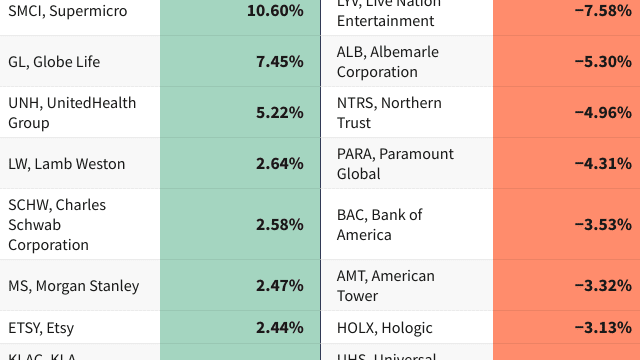Click the −5.30% red loss cell

click(x=567, y=61)
